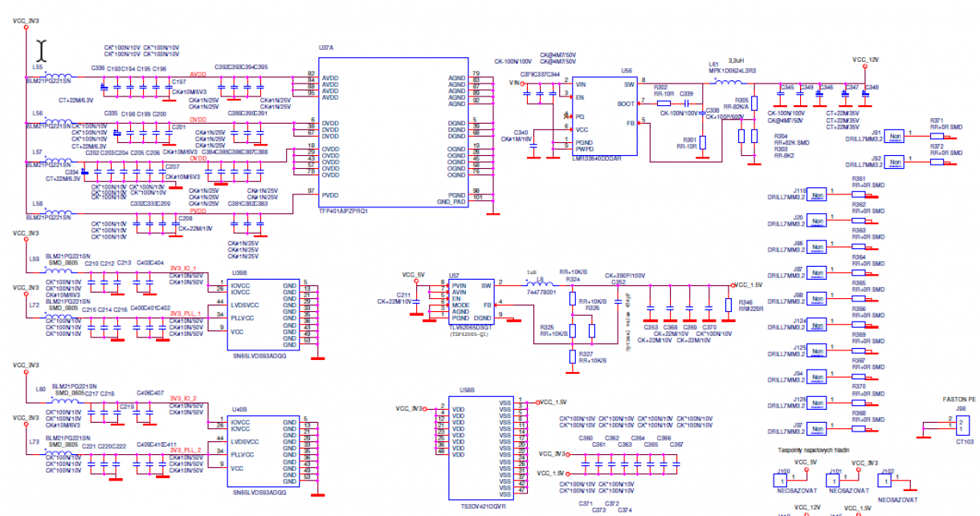Click the FASTON PE connector title
This screenshot has width=980, height=516.
[959, 399]
